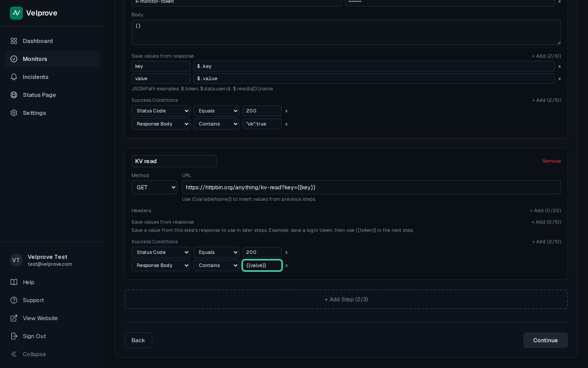Open first step's Status Code condition type dropdown
Viewport: 588px width, 368px height.
click(161, 111)
